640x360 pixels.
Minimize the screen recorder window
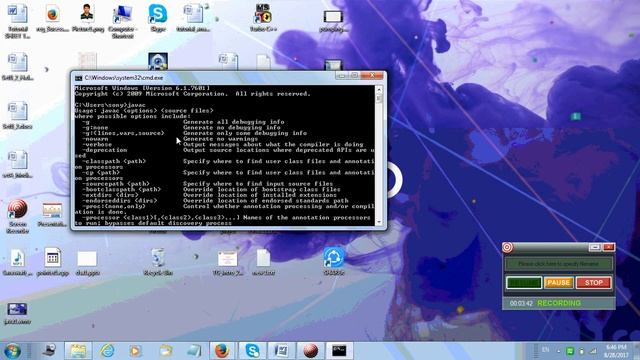(x=595, y=247)
